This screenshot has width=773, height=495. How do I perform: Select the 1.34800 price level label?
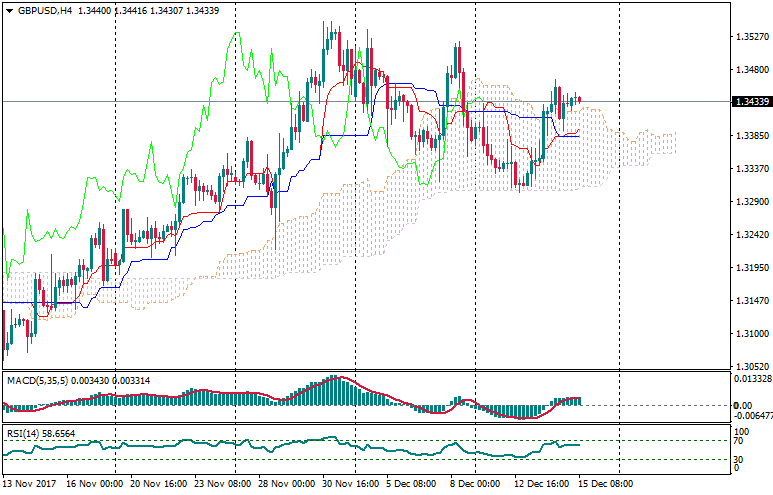(x=750, y=70)
